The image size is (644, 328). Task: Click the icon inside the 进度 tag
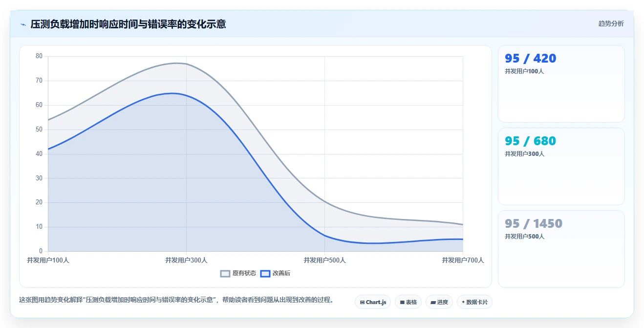point(433,302)
